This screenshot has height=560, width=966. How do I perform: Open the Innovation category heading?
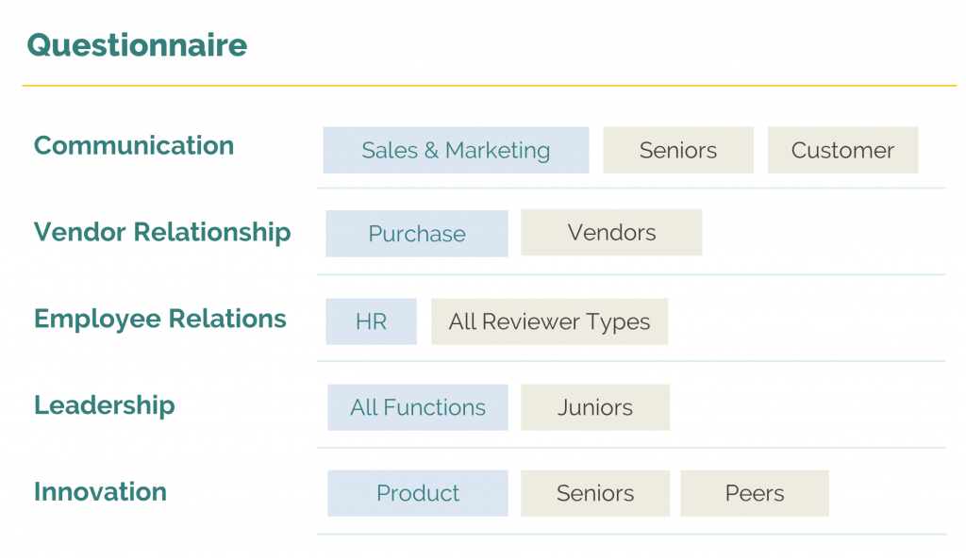point(100,492)
